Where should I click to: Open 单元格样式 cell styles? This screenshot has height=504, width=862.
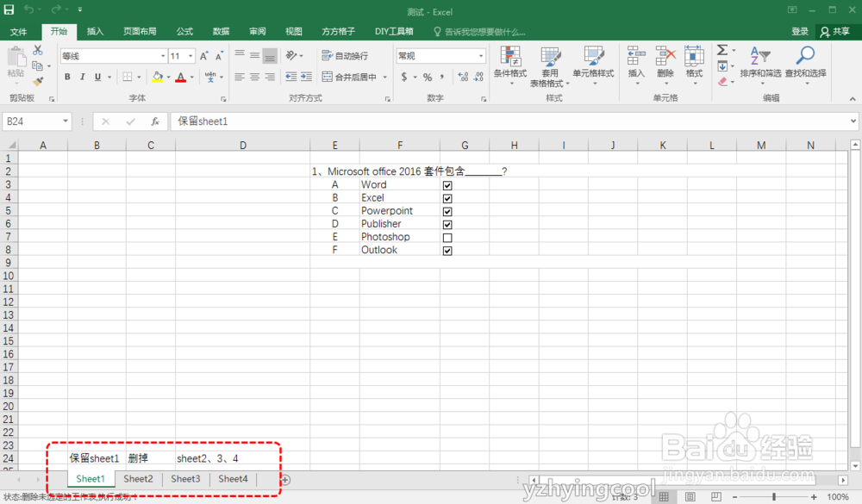593,65
